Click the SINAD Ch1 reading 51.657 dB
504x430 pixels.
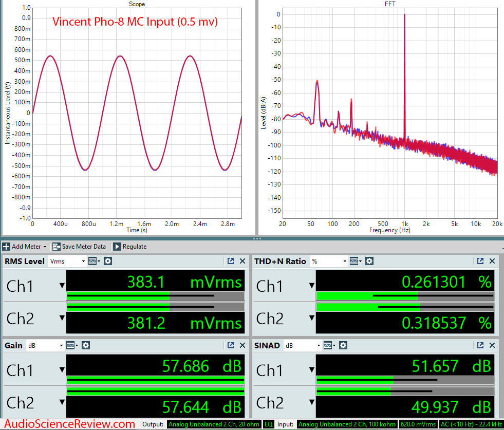[x=452, y=366]
